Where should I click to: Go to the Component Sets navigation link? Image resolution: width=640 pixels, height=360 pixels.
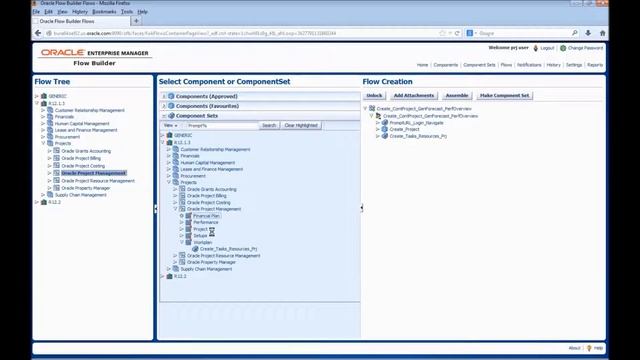click(x=479, y=65)
